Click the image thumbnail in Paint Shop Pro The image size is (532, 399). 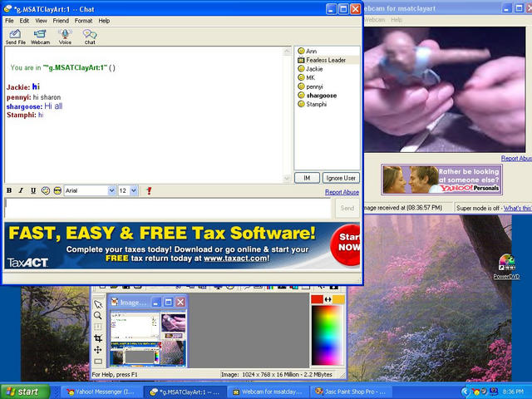point(148,339)
